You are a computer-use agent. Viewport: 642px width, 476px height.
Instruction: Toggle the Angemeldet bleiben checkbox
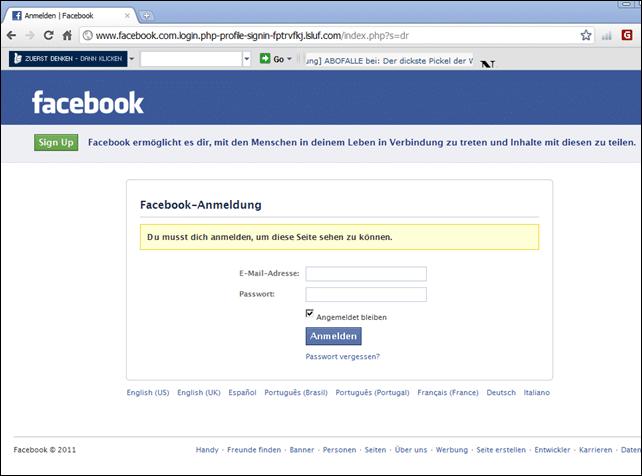[x=310, y=314]
